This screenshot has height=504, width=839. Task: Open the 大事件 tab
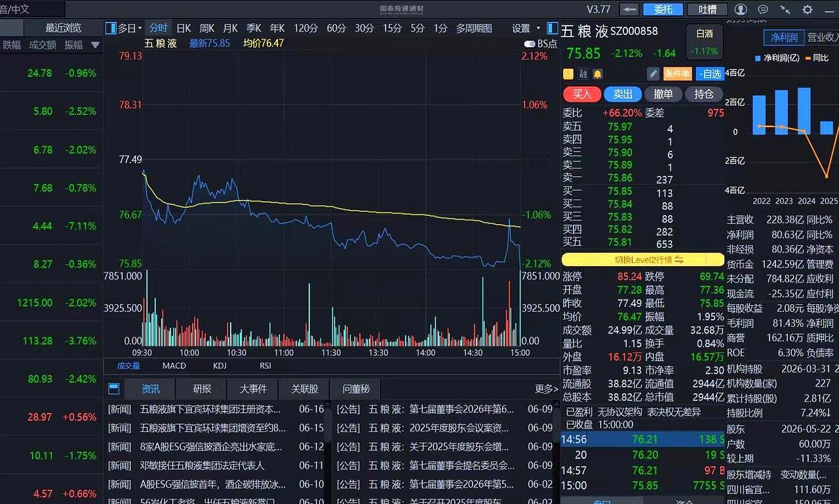pyautogui.click(x=253, y=389)
